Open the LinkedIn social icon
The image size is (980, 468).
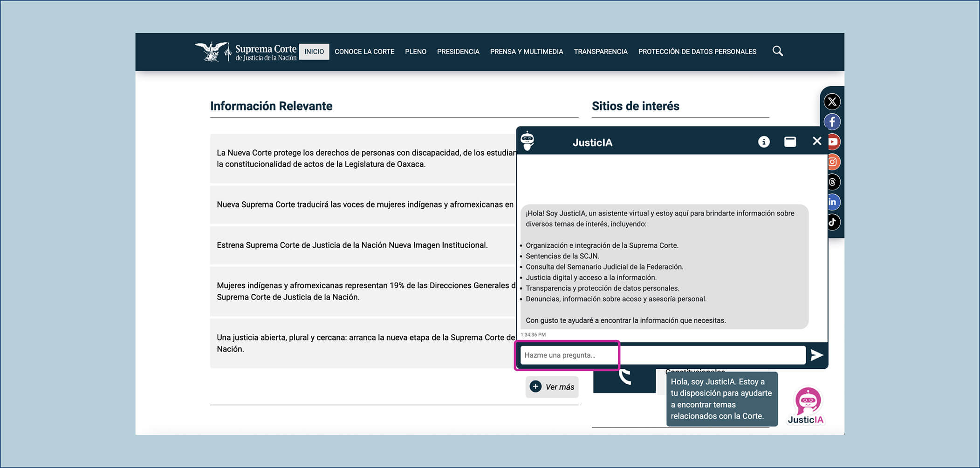[833, 202]
